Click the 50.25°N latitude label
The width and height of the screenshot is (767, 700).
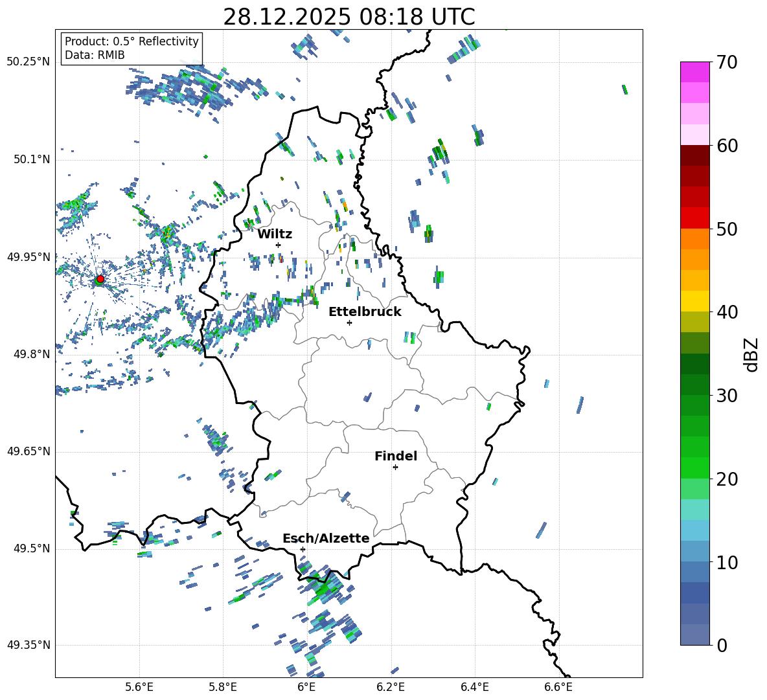29,62
